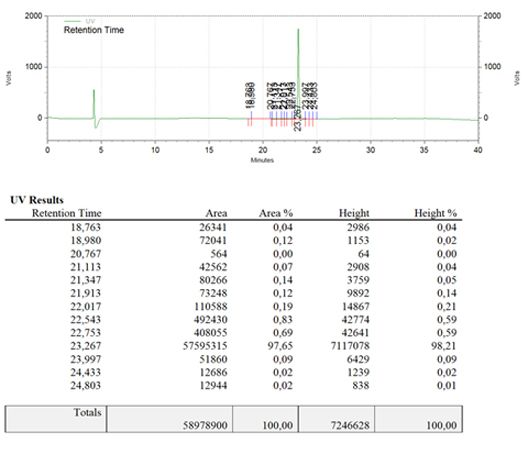
Task: Click the Area % column header
Action: [276, 213]
